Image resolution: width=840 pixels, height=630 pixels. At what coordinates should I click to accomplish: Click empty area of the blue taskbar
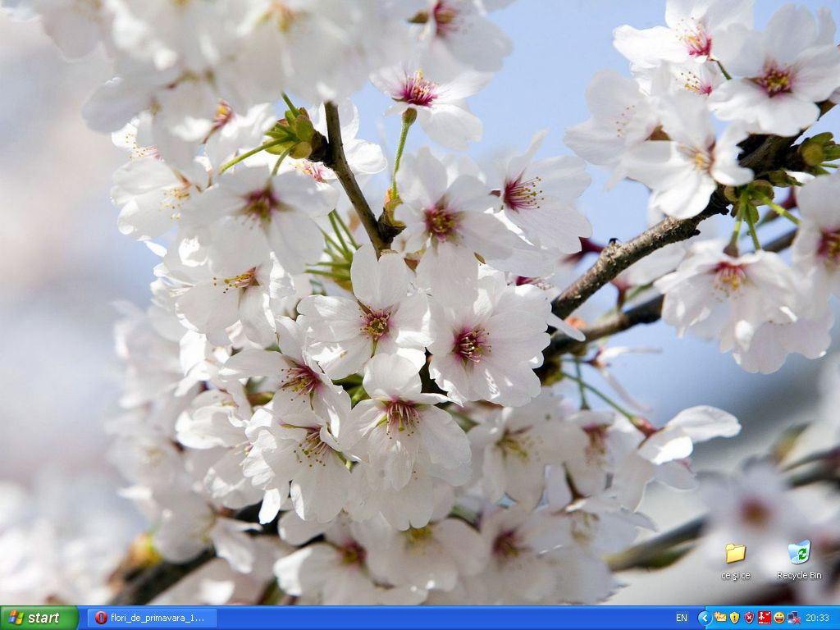pos(451,618)
